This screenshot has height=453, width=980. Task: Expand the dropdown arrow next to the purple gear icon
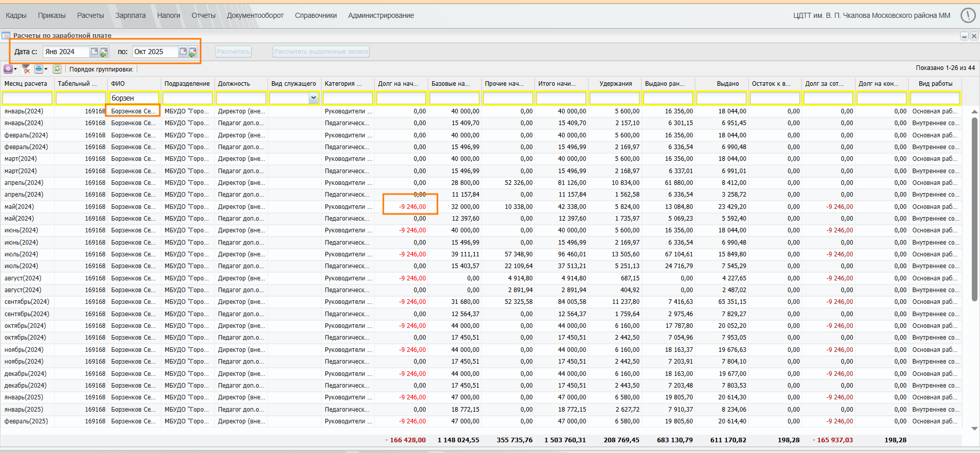[x=15, y=69]
